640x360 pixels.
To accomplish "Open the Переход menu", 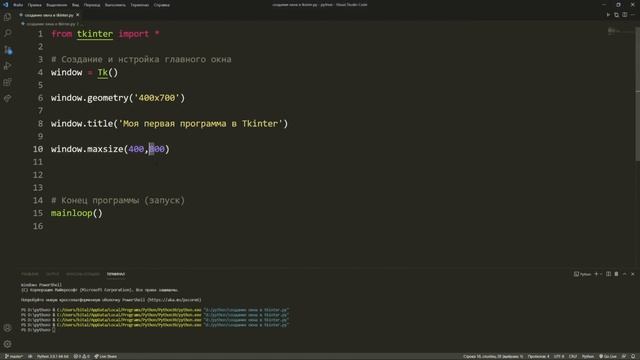I will 92,5.
